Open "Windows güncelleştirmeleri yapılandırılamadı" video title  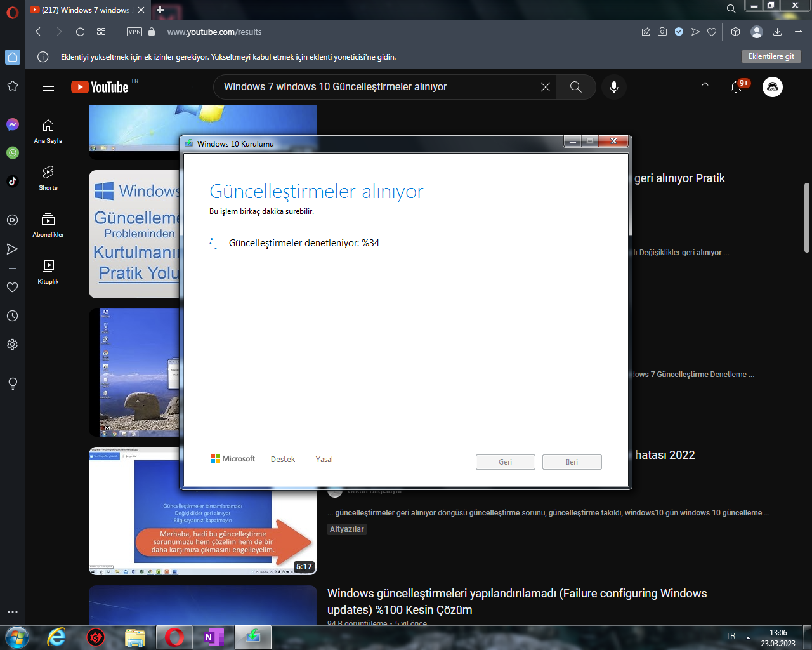pyautogui.click(x=517, y=602)
